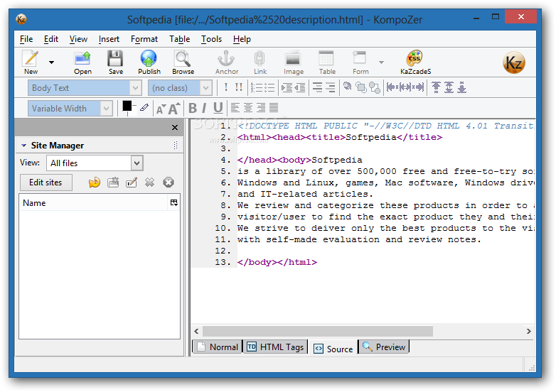Open the (no class) dropdown

(x=180, y=88)
